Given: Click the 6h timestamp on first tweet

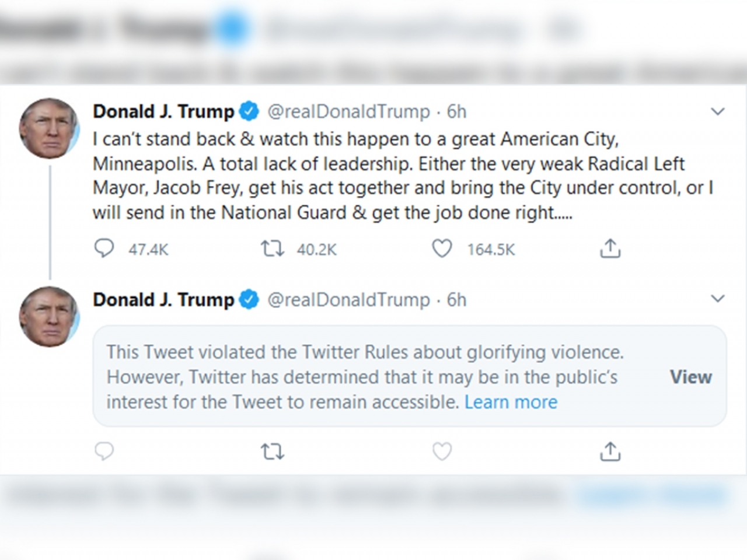Looking at the screenshot, I should 456,111.
